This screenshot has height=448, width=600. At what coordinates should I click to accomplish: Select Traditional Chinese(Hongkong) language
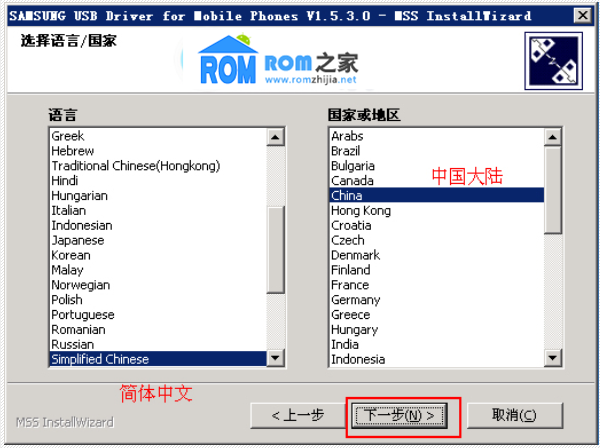[x=158, y=166]
